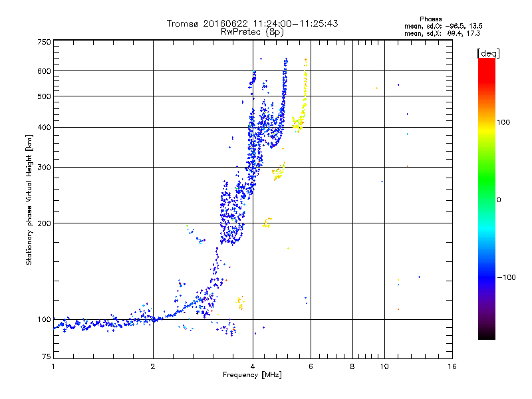The width and height of the screenshot is (532, 399).
Task: Click the x-axis '1' tick label
Action: click(x=53, y=366)
